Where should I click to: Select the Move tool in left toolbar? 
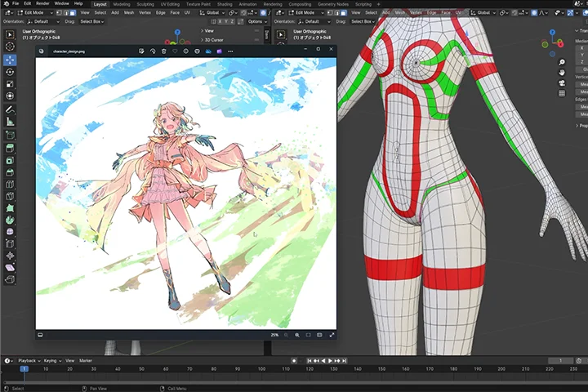(10, 60)
